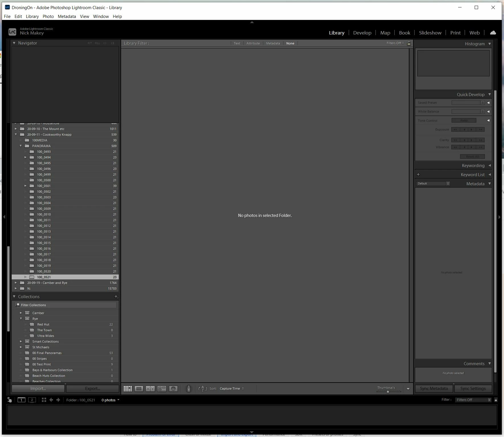Add a keyword with the plus icon
Viewport: 504px width, 437px height.
click(x=418, y=174)
